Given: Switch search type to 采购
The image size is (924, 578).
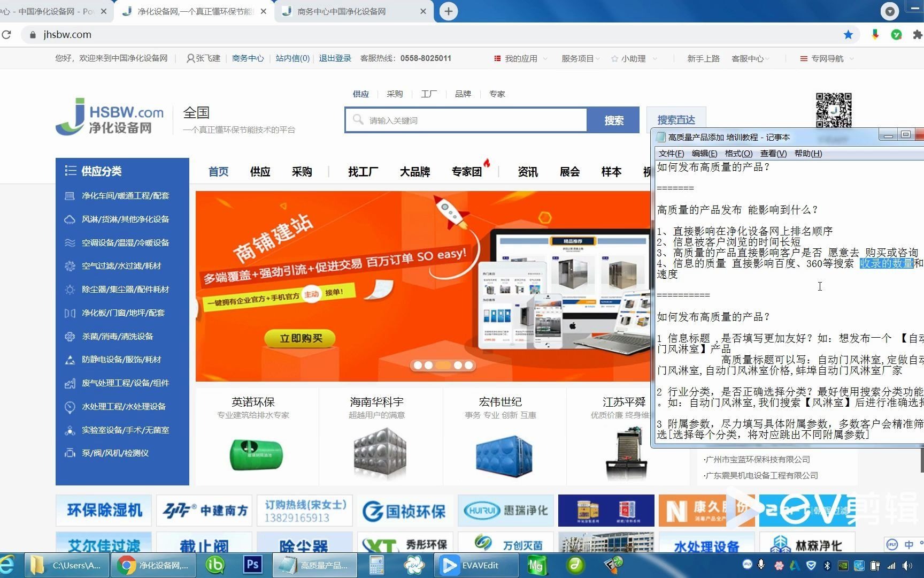Looking at the screenshot, I should point(395,94).
